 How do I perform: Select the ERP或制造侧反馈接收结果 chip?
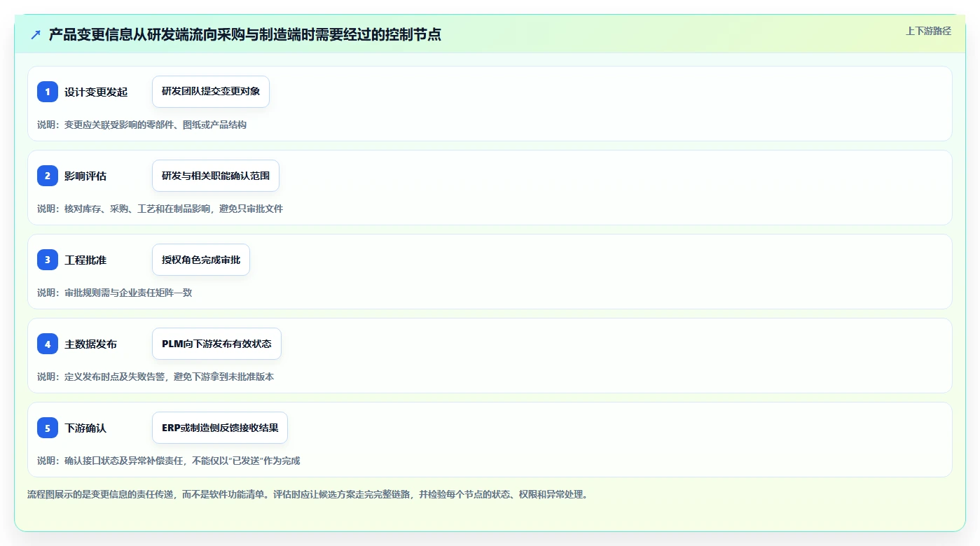(220, 428)
